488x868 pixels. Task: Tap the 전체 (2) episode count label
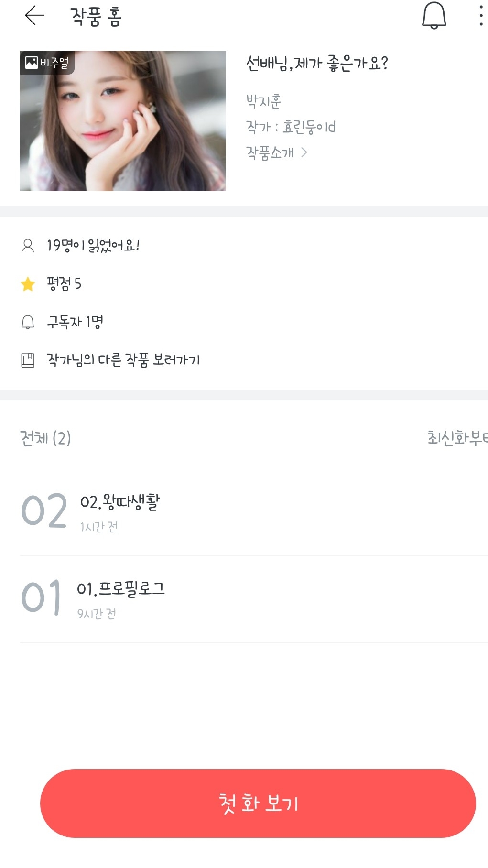(x=45, y=438)
